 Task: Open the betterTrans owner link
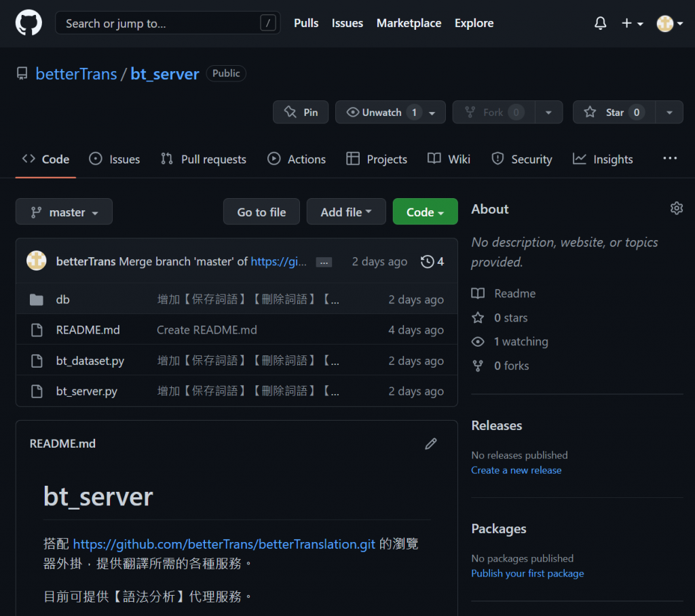[x=76, y=74]
